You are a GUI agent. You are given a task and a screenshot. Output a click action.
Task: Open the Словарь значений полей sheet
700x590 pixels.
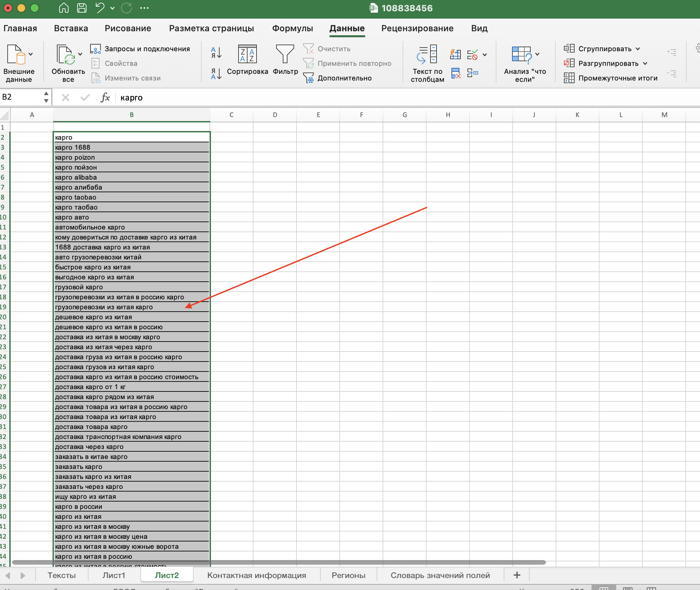440,575
